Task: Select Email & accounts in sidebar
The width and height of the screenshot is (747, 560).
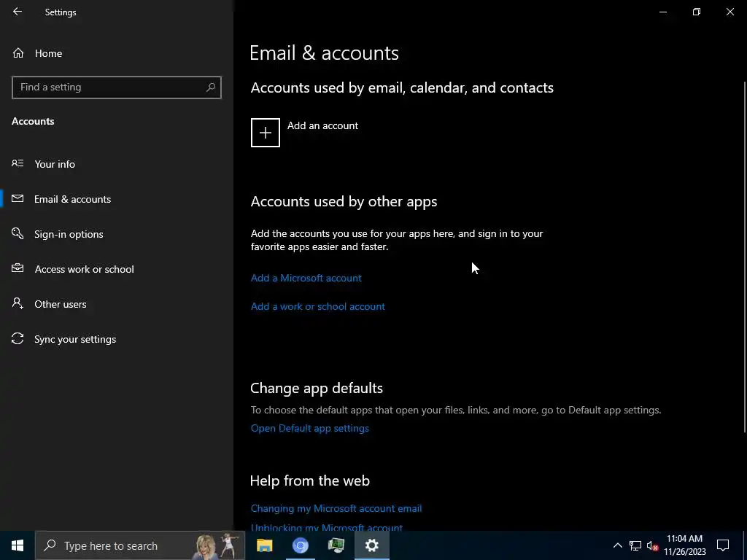Action: [x=72, y=199]
